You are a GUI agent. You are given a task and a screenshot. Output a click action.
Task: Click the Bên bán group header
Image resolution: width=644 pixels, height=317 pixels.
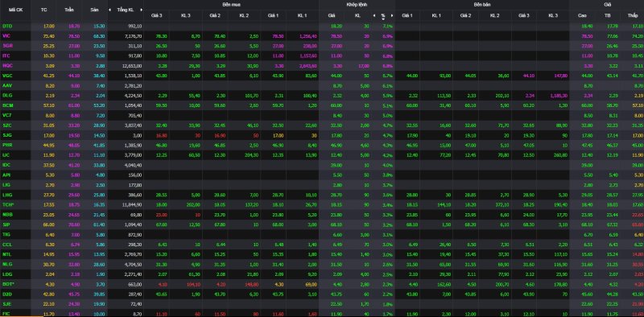click(481, 5)
